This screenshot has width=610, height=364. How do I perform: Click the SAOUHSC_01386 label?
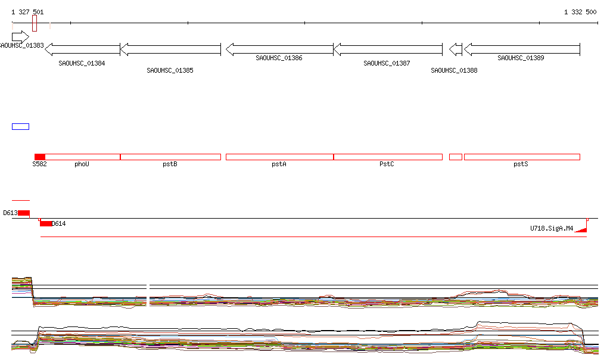tap(279, 58)
